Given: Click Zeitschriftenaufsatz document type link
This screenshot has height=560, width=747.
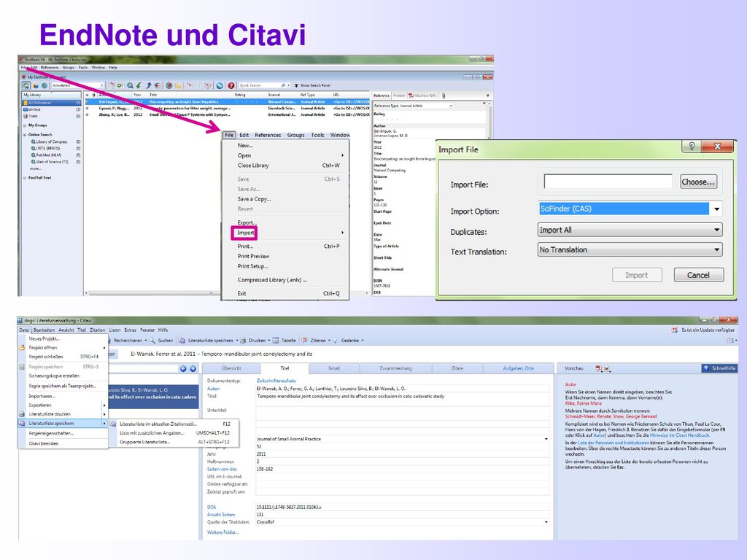Looking at the screenshot, I should [x=276, y=381].
